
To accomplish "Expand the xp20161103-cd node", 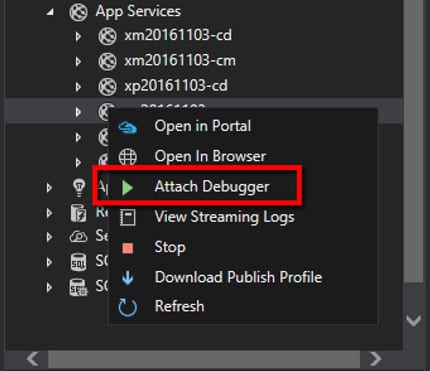I will [x=78, y=87].
